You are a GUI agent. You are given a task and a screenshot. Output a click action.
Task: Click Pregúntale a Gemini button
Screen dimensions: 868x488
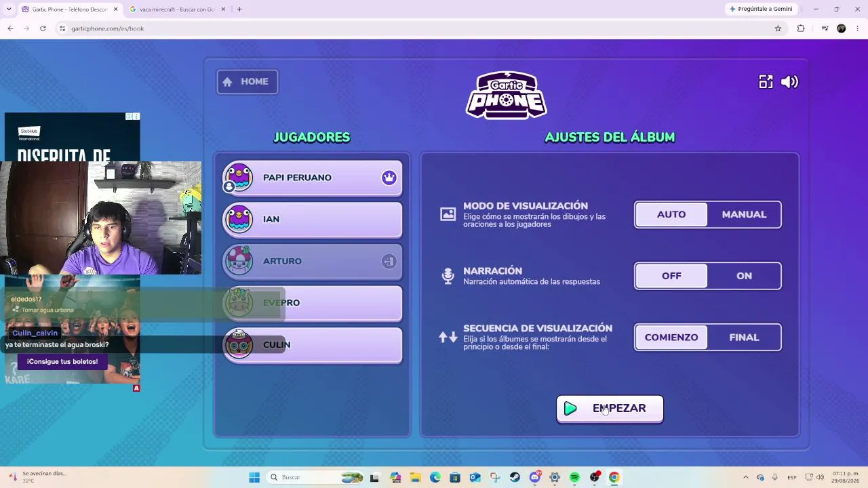coord(760,9)
